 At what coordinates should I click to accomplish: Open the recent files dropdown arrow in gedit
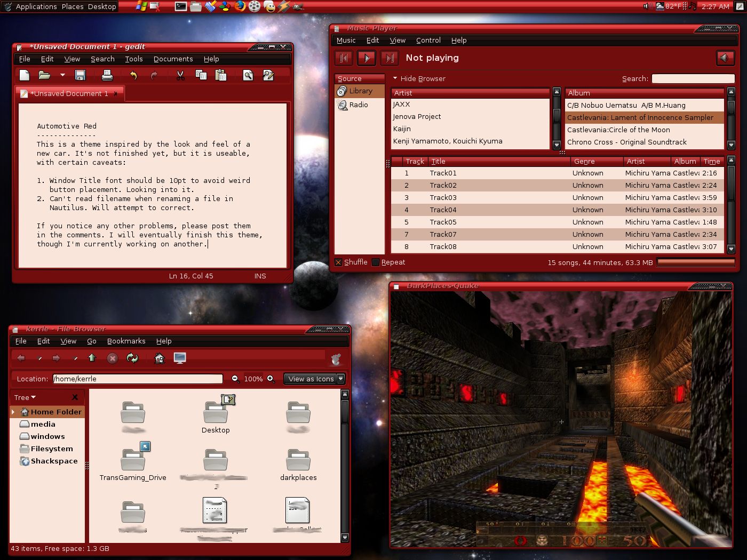coord(62,75)
